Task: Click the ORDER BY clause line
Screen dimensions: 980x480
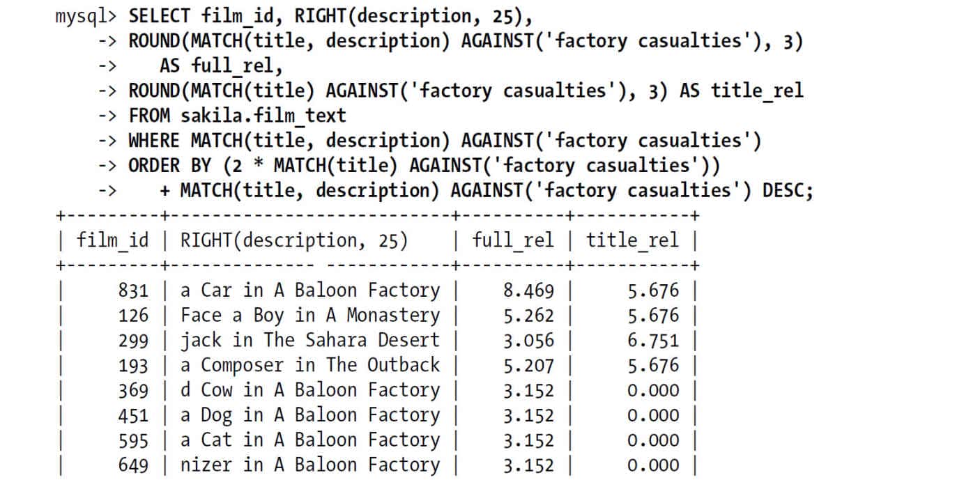Action: point(424,167)
